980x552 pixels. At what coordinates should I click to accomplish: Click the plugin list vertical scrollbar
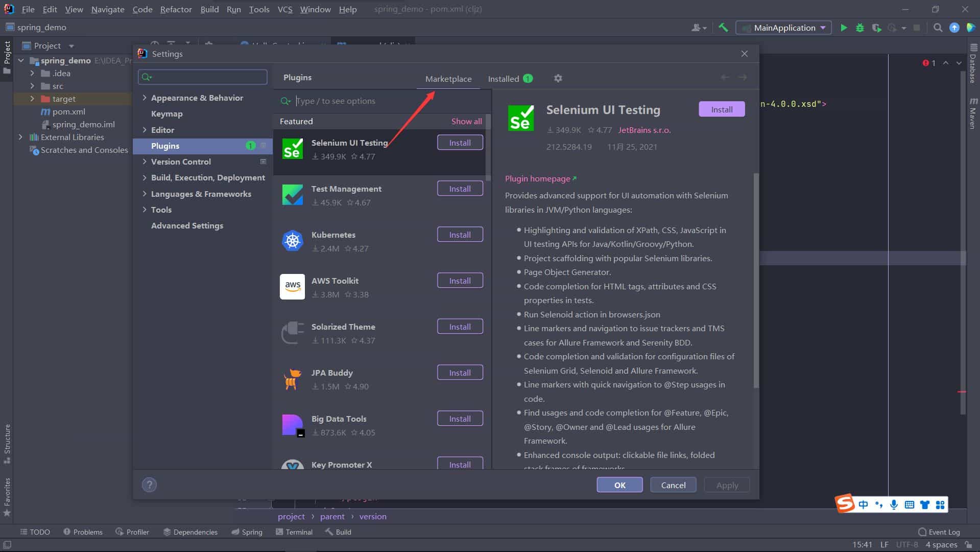(x=488, y=147)
